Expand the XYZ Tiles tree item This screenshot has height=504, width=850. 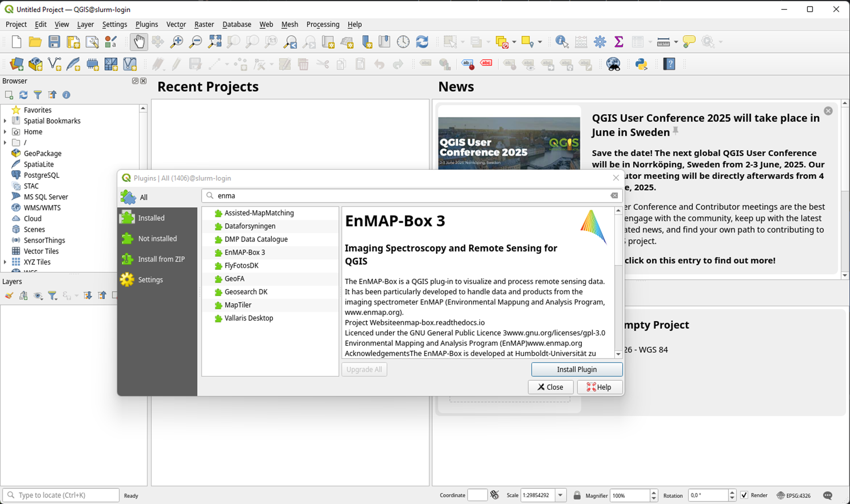[5, 262]
